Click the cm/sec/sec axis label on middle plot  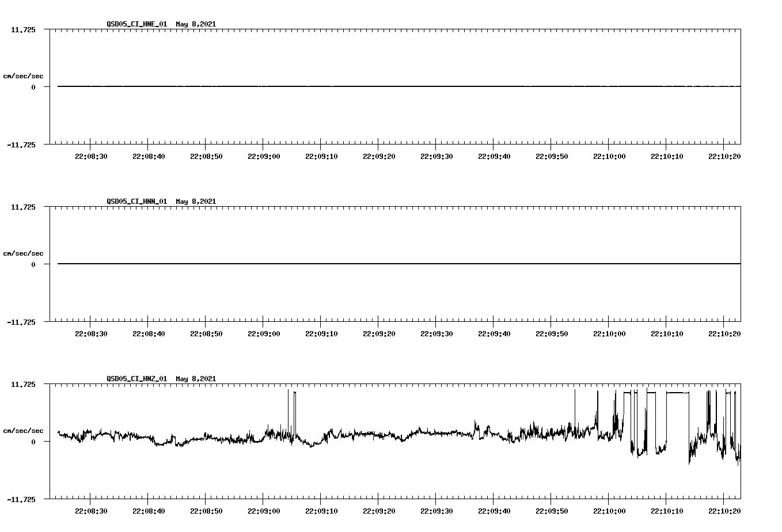pos(24,252)
